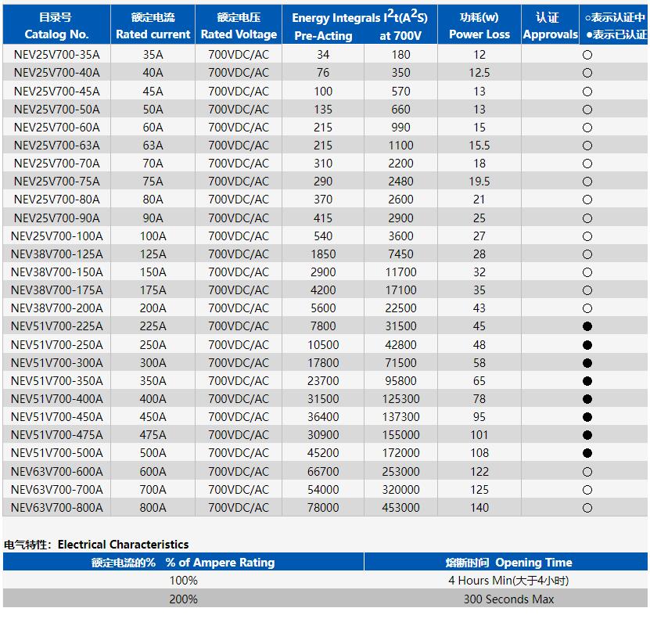The width and height of the screenshot is (650, 644).
Task: Select catalog number NEV51V700-475A cell
Action: point(56,435)
